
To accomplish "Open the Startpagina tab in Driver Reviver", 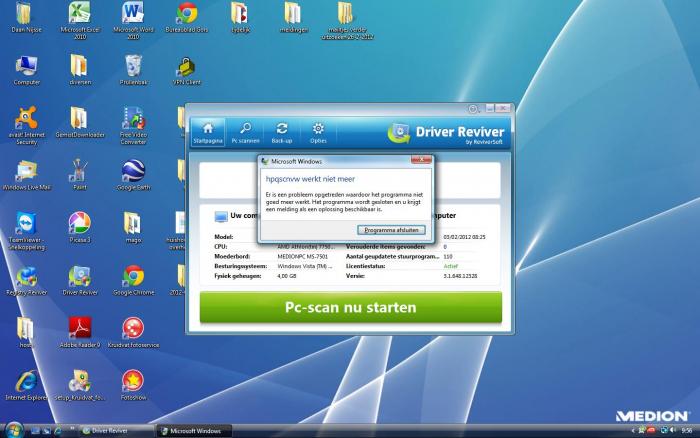I will pyautogui.click(x=208, y=133).
